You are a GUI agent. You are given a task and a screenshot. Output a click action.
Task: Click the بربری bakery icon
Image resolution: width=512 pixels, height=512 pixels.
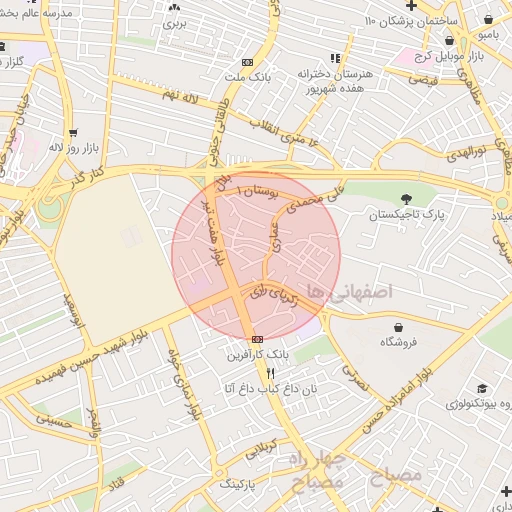tap(174, 7)
